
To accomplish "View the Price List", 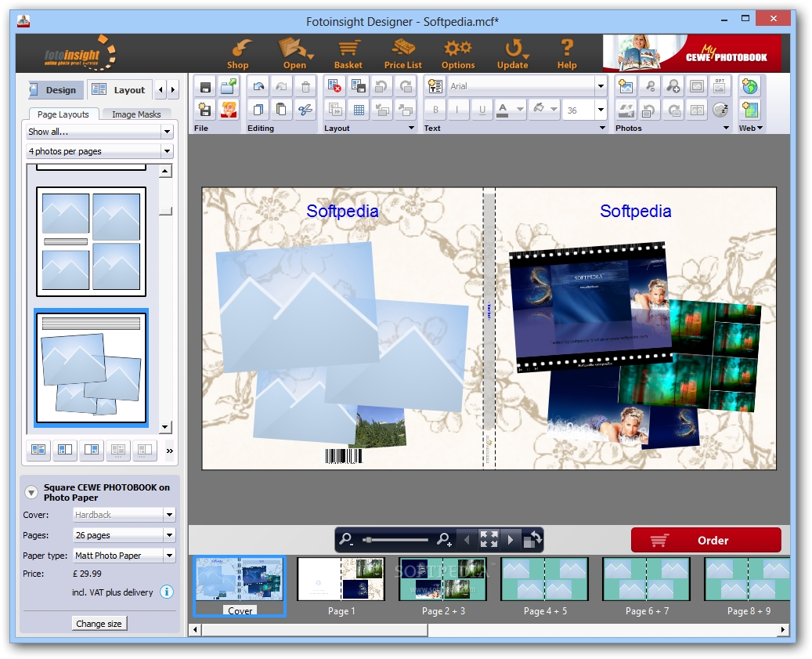I will 403,54.
